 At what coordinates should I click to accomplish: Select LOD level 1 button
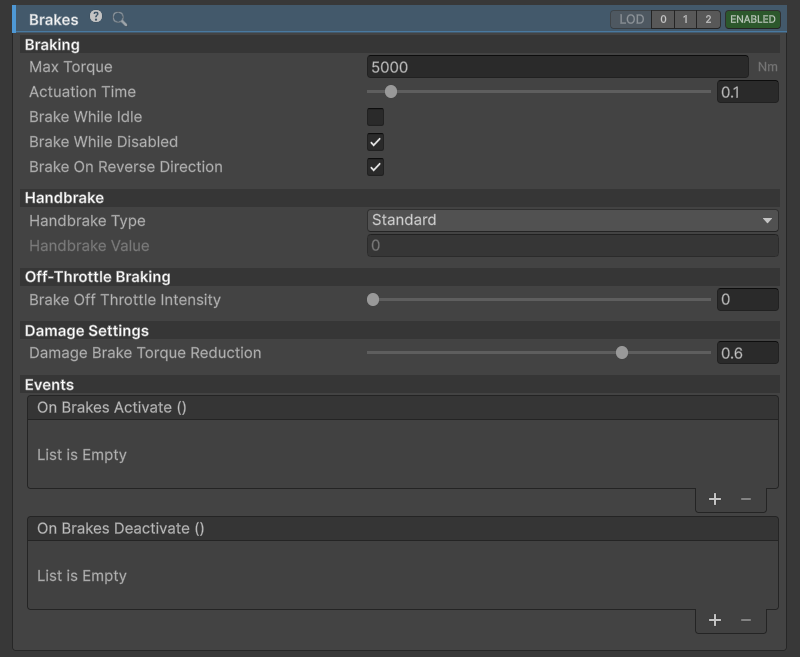[685, 19]
